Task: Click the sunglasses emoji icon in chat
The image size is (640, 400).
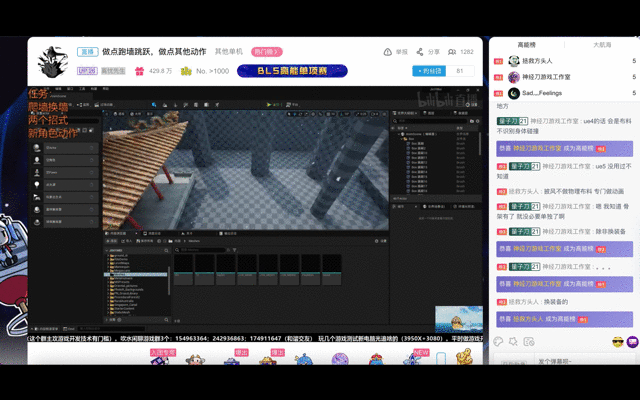Action: point(619,342)
